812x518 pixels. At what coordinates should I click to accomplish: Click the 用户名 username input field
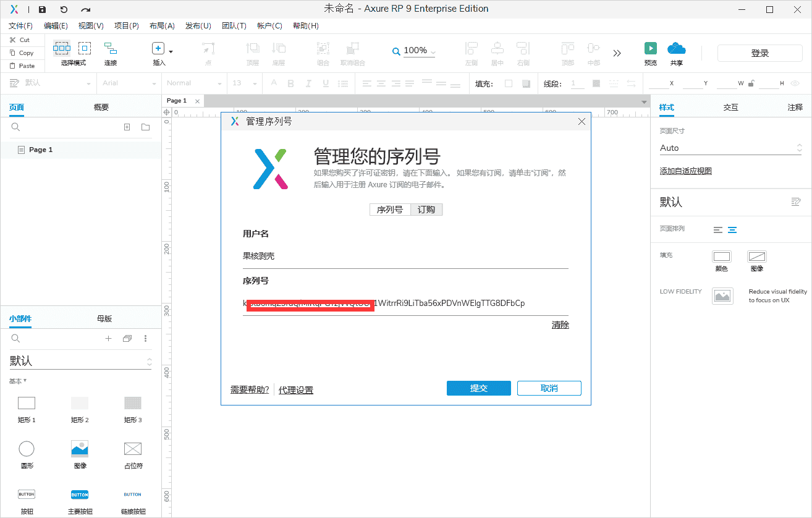(405, 256)
